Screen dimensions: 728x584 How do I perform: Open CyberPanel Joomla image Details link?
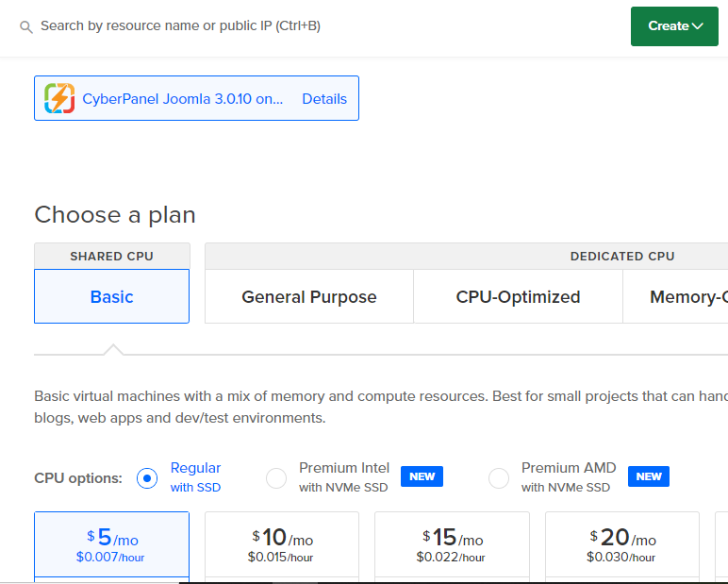pyautogui.click(x=324, y=99)
